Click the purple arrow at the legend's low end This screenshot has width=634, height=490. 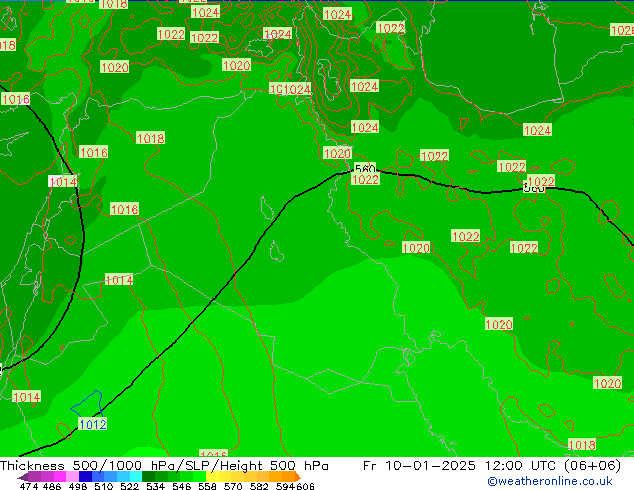[22, 477]
